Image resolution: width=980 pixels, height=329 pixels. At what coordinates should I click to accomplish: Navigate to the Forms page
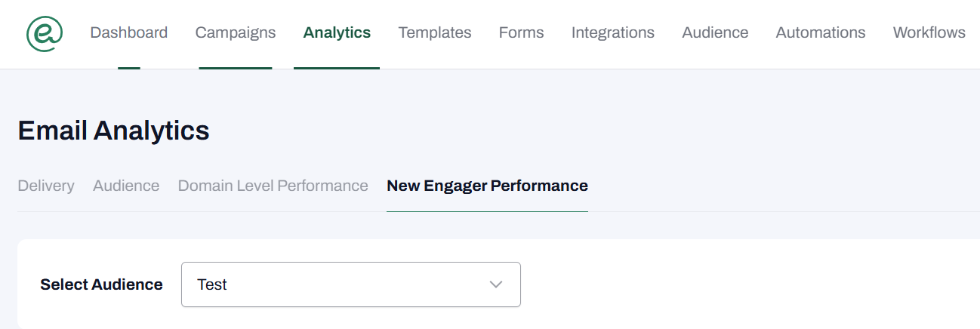(521, 32)
